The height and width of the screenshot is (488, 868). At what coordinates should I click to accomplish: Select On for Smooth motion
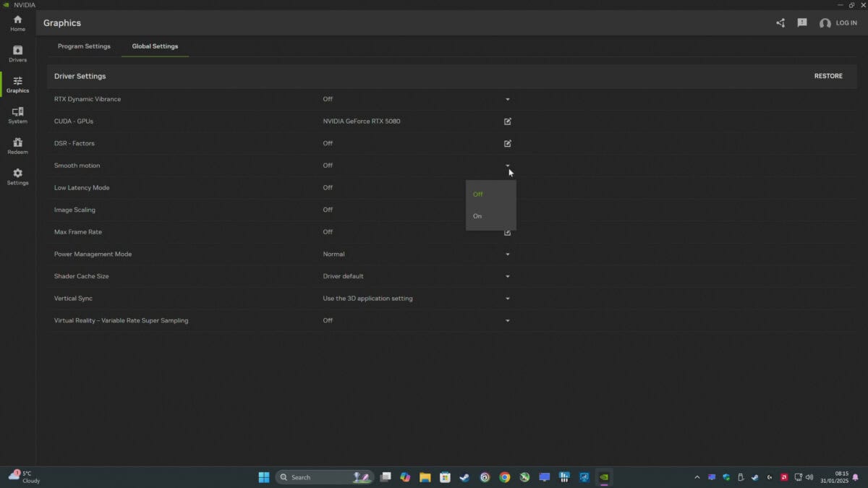[477, 216]
